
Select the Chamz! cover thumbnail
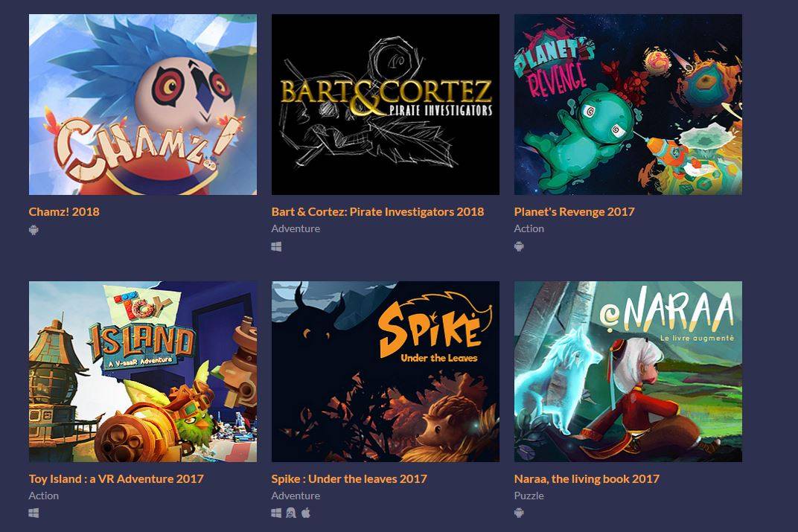[x=143, y=104]
